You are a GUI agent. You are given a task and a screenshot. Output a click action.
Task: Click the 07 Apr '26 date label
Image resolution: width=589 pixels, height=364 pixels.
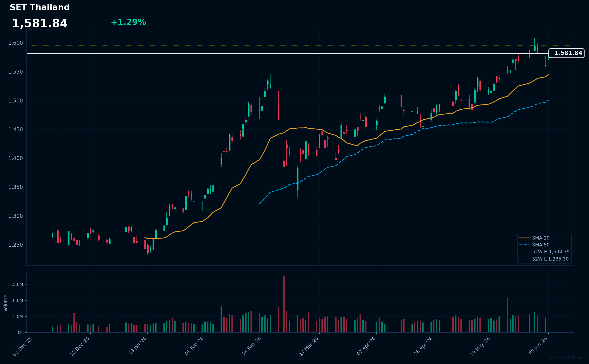pos(366,346)
